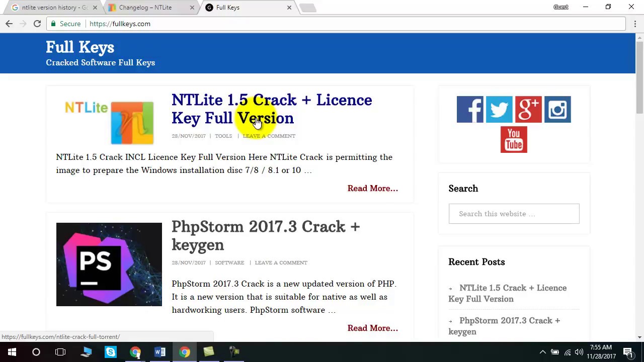This screenshot has height=362, width=644.
Task: Click the Search this website field
Action: pyautogui.click(x=514, y=214)
